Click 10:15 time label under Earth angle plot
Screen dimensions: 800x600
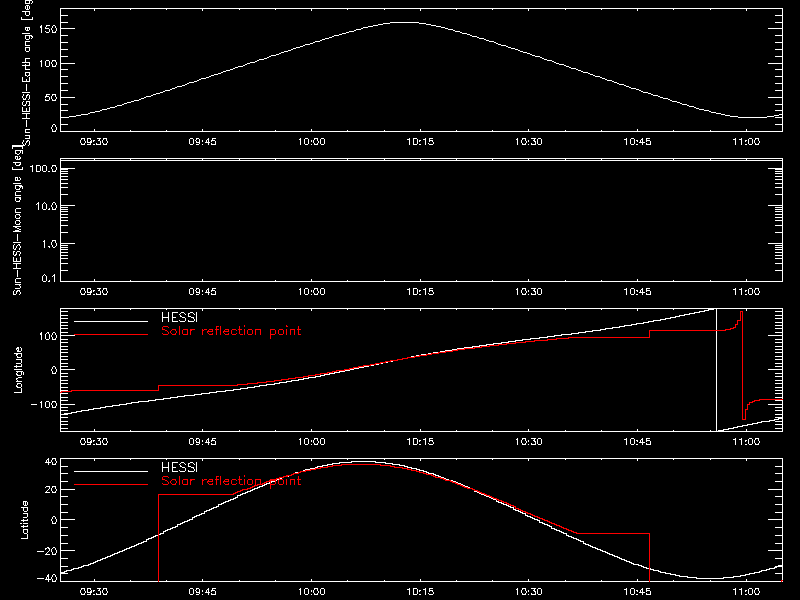[x=420, y=142]
